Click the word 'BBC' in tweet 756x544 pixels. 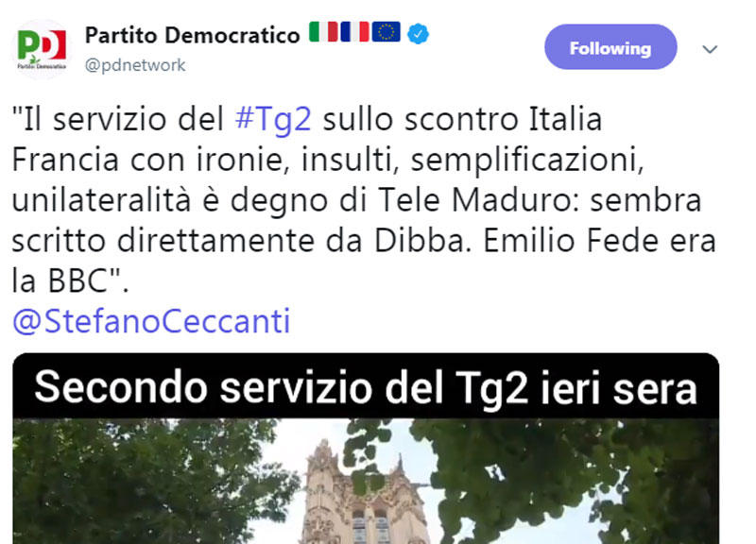(78, 280)
